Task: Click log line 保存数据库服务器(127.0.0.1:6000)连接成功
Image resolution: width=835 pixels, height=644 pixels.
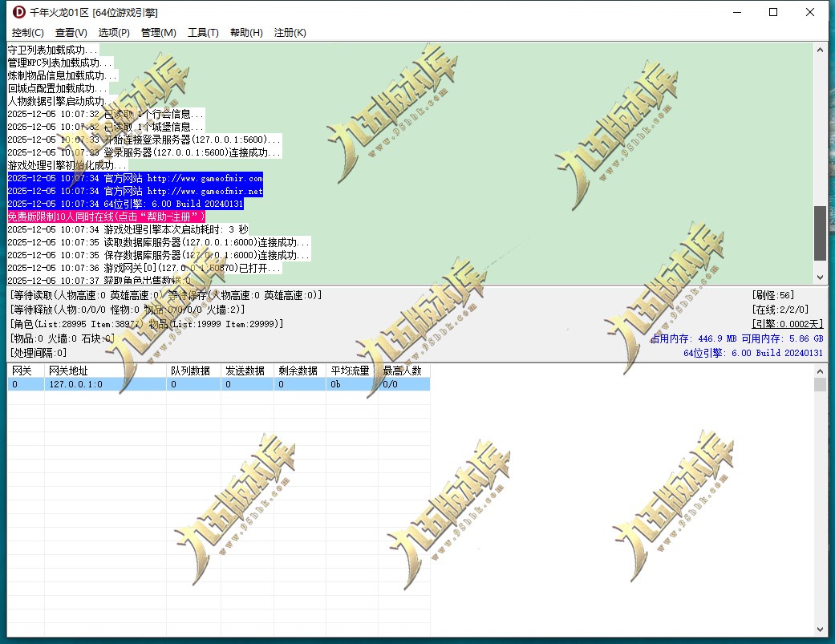Action: click(x=159, y=255)
